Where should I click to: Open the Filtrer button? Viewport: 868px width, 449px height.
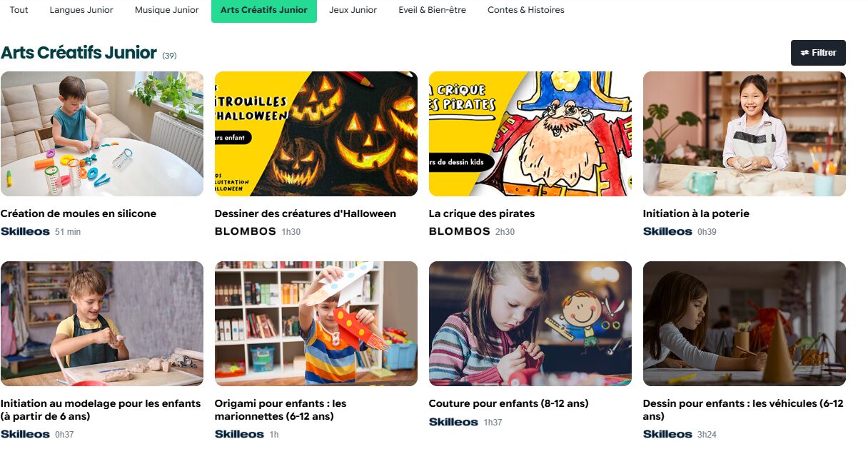818,53
